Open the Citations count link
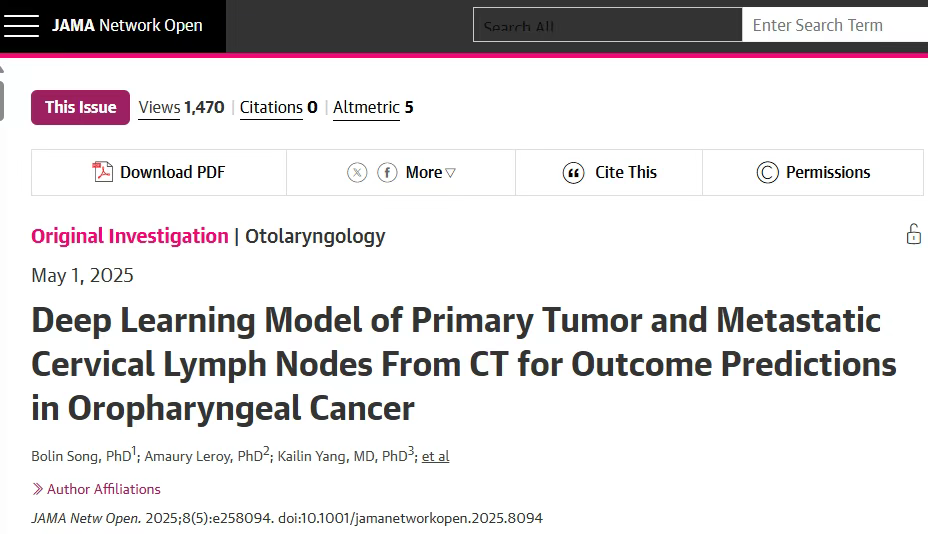 tap(279, 108)
